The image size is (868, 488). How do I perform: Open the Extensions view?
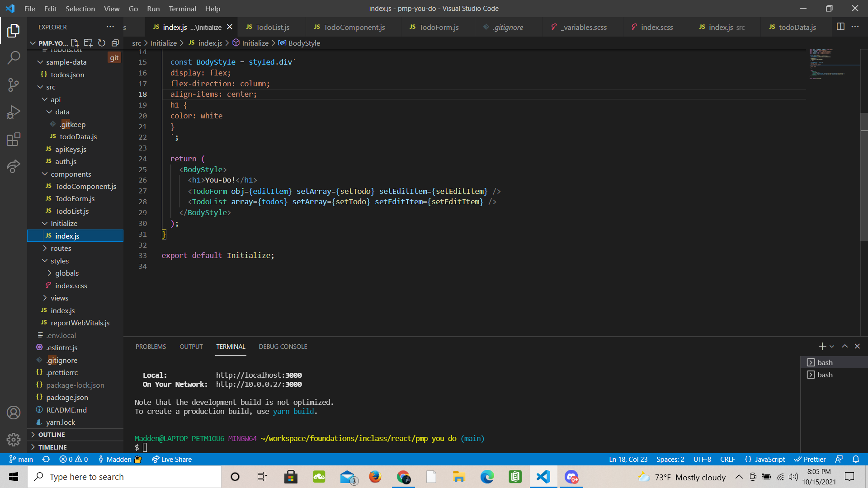[x=14, y=139]
